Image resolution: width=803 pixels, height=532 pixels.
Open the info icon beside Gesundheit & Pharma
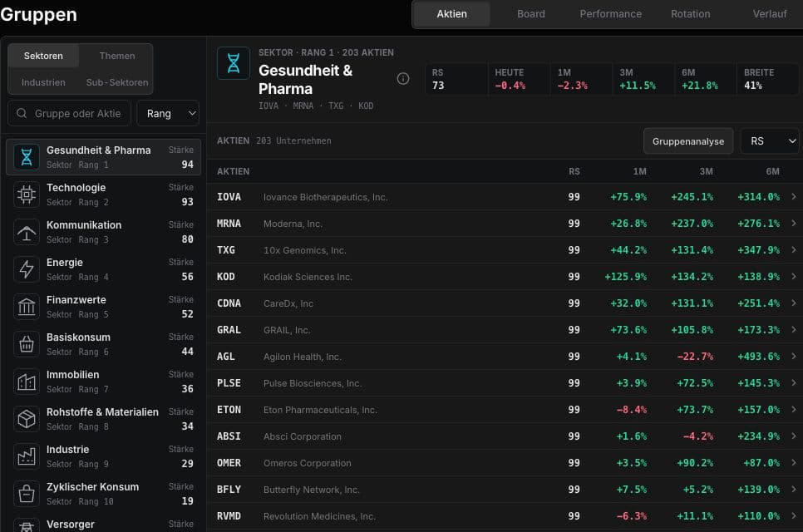[403, 78]
